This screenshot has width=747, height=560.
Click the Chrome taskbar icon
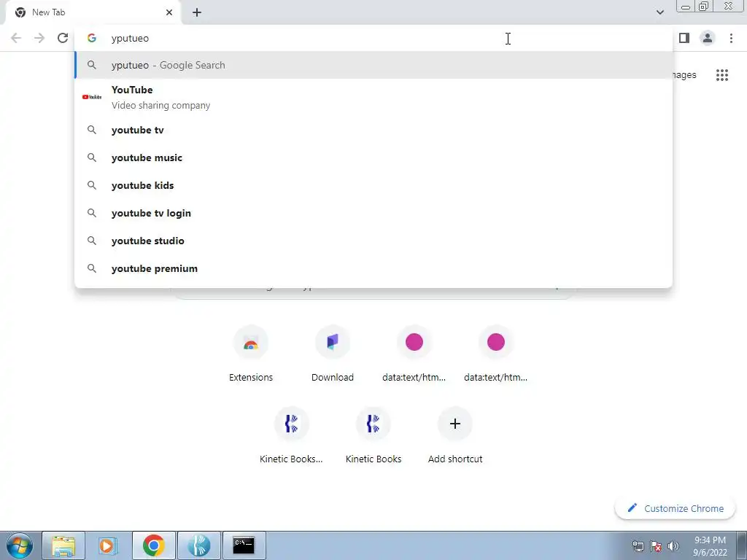(x=153, y=545)
